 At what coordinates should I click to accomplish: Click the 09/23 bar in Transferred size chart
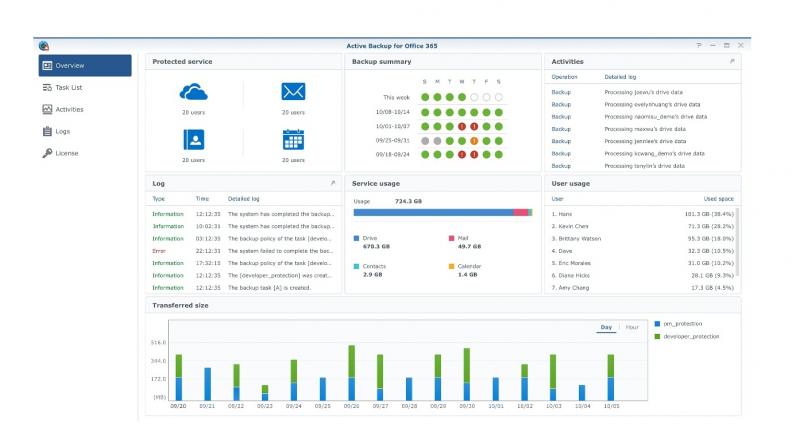(265, 393)
